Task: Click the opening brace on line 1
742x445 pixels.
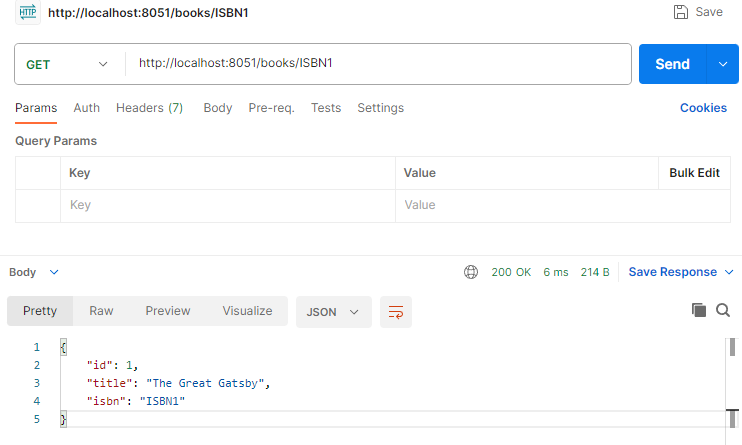Action: 63,347
